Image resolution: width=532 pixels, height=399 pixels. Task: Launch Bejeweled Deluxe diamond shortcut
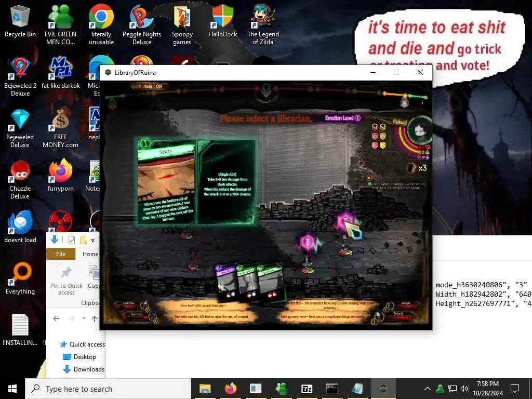click(20, 129)
